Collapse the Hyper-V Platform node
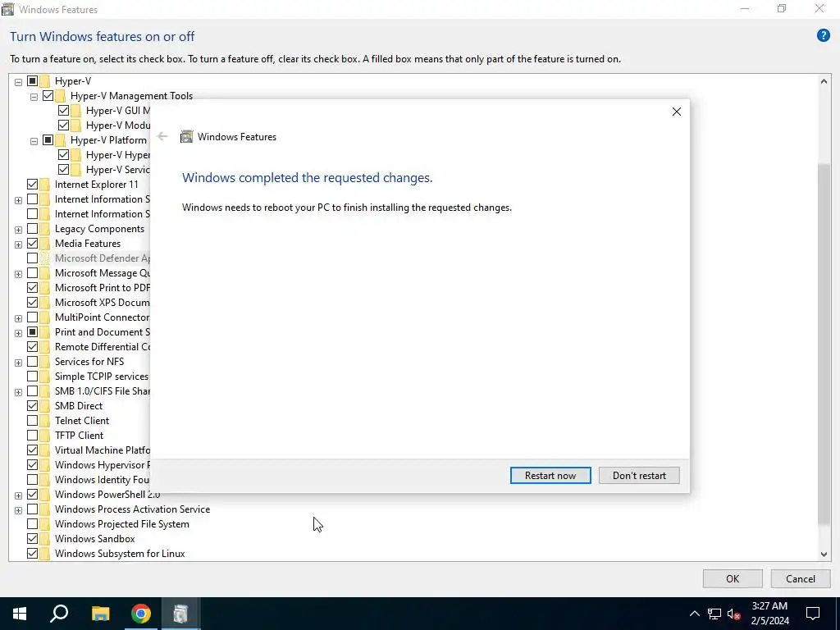Viewport: 840px width, 630px height. click(x=34, y=141)
